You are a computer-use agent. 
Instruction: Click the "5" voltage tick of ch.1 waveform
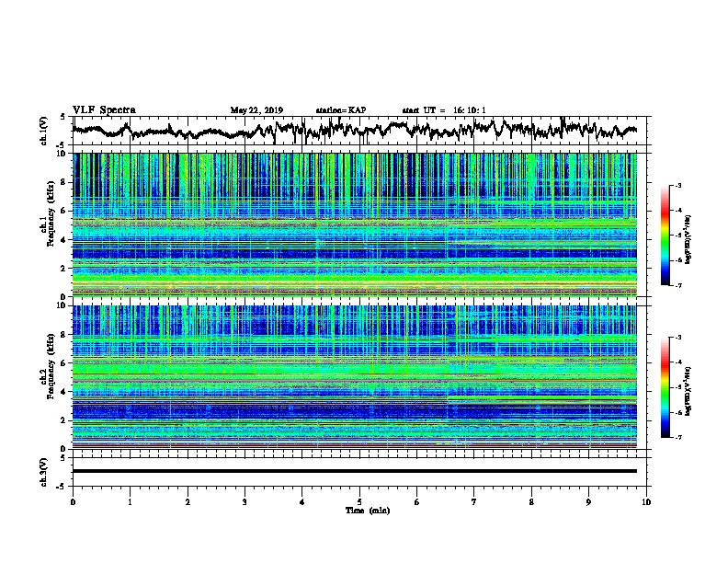[63, 117]
